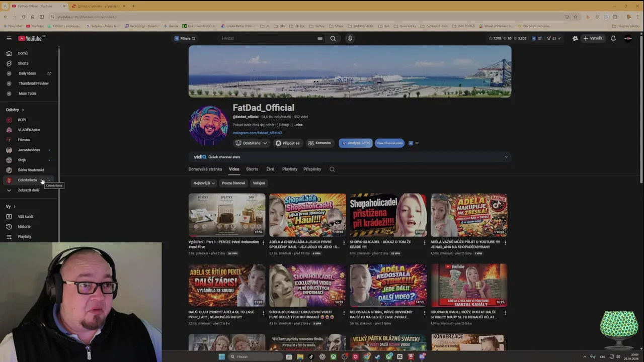This screenshot has height=362, width=644.
Task: Open the Jacoobvideoos subscription channel
Action: 28,150
